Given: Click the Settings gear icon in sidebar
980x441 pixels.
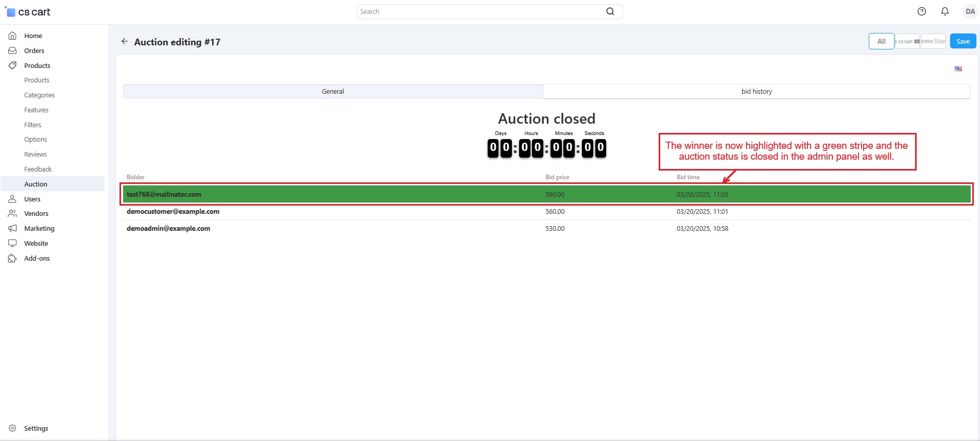Looking at the screenshot, I should pyautogui.click(x=12, y=428).
